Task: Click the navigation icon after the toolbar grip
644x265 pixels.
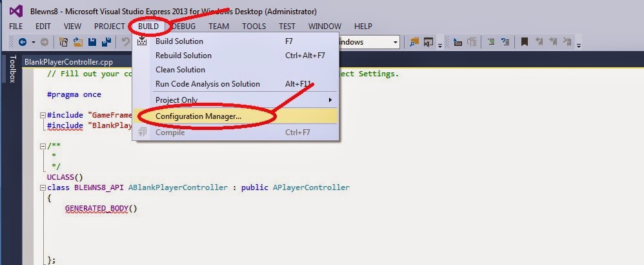Action: click(x=458, y=42)
